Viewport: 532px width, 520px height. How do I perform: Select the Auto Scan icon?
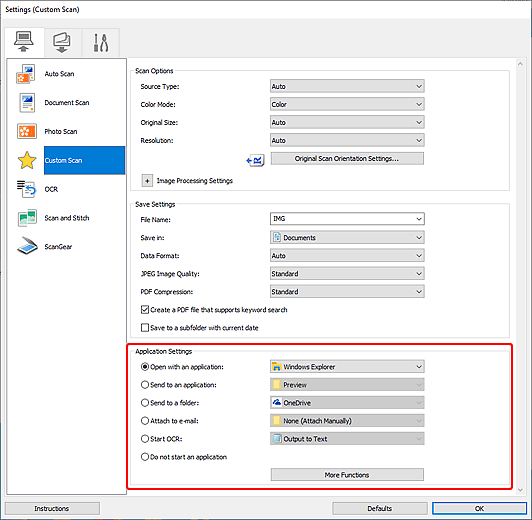(25, 74)
